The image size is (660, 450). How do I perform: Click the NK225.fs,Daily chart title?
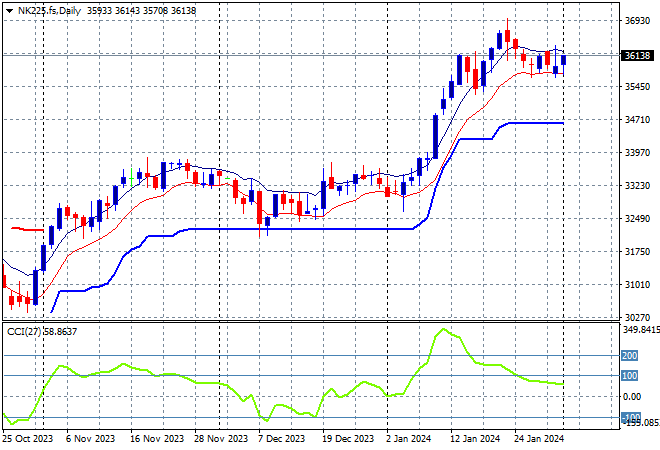click(49, 11)
